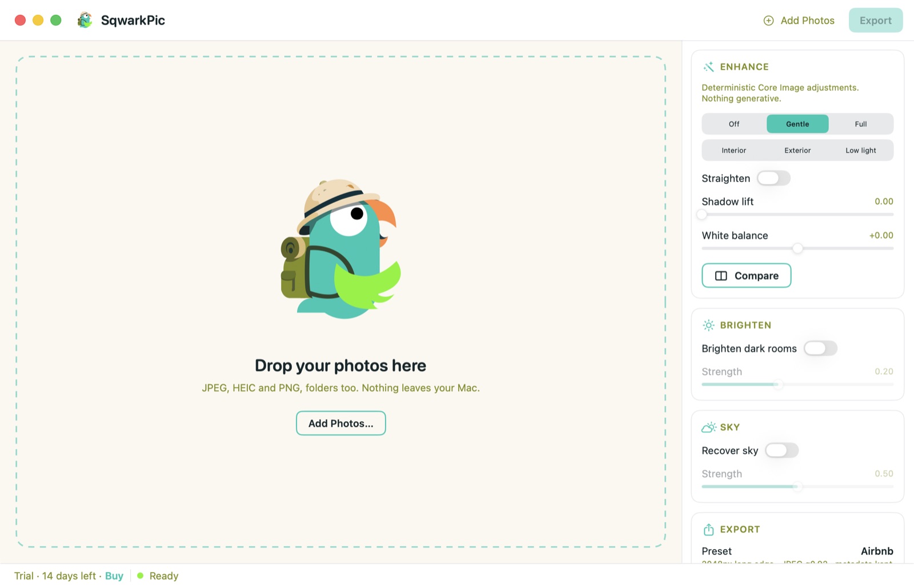Click the 'Trial · 14 days left' text
The image size is (914, 588).
point(55,575)
